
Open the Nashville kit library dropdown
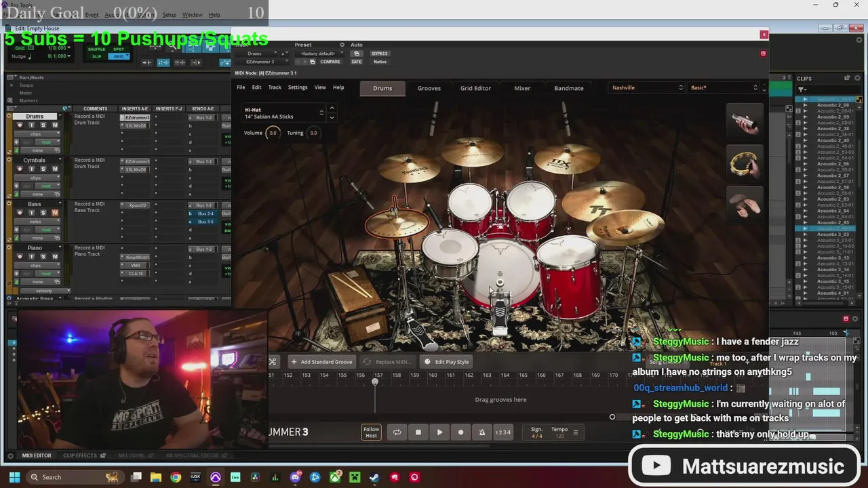(648, 87)
